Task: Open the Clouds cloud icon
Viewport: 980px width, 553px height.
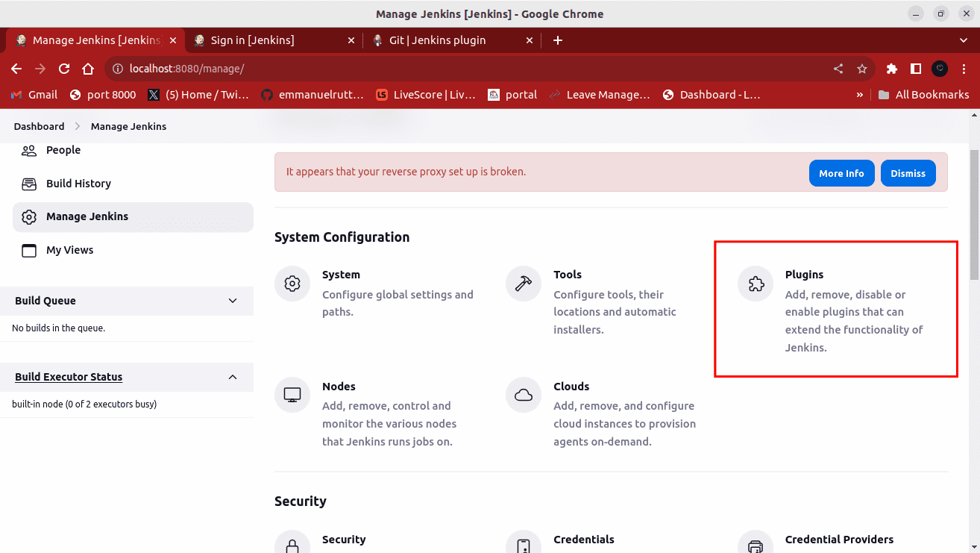Action: click(524, 395)
